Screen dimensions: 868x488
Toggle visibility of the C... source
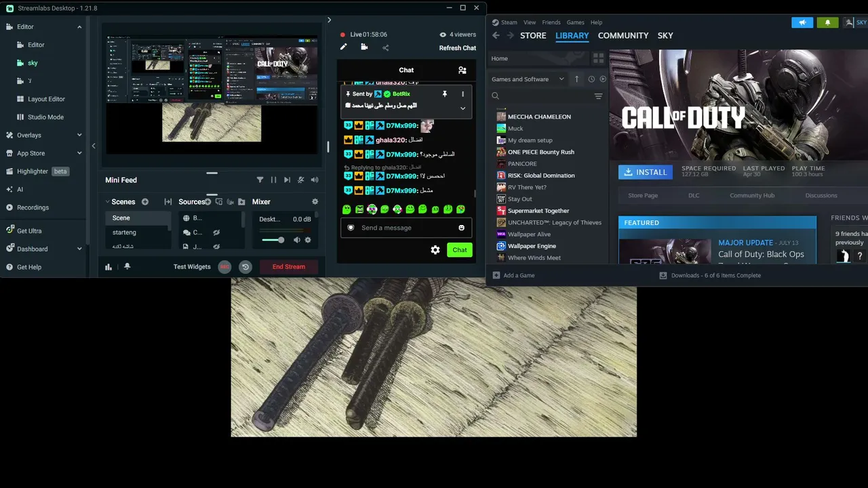click(x=216, y=232)
